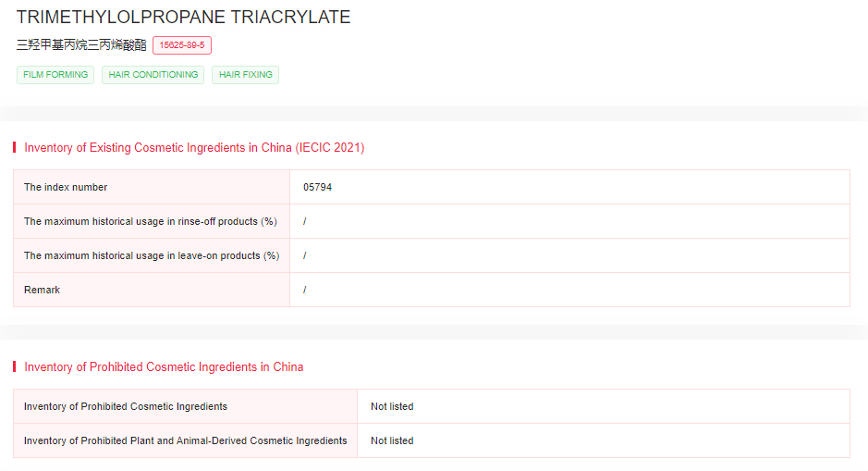The width and height of the screenshot is (868, 471).
Task: Select the HAIR CONDITIONING function tag
Action: click(x=153, y=75)
